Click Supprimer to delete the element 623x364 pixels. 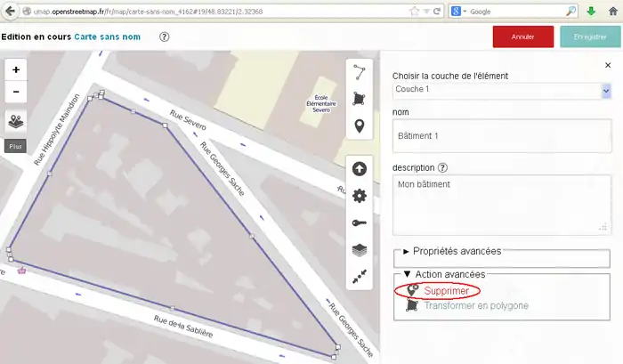tap(445, 290)
